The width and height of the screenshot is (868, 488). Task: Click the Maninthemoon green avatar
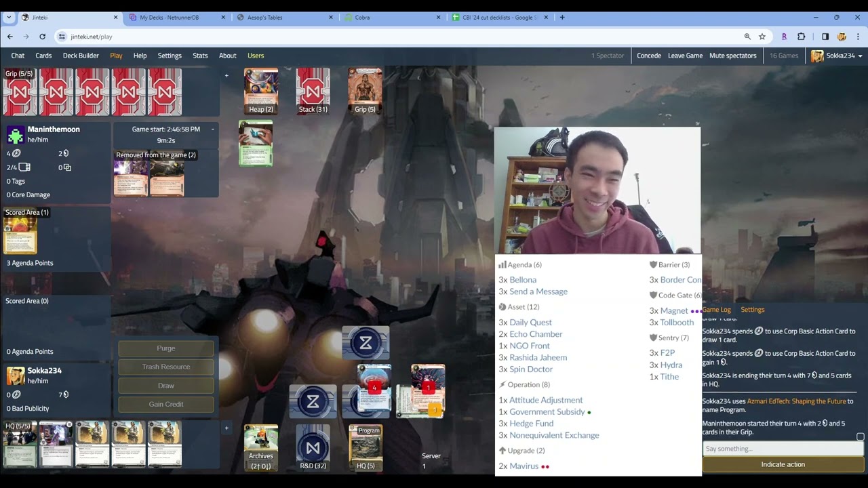[x=16, y=134]
